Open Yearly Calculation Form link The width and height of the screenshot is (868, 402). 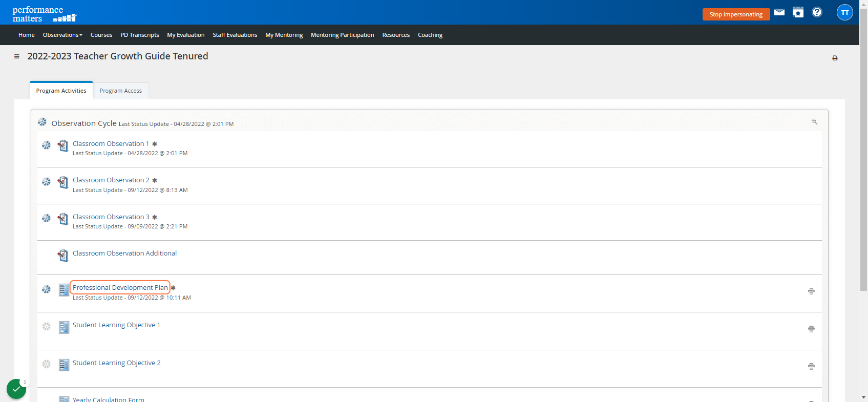(x=109, y=399)
